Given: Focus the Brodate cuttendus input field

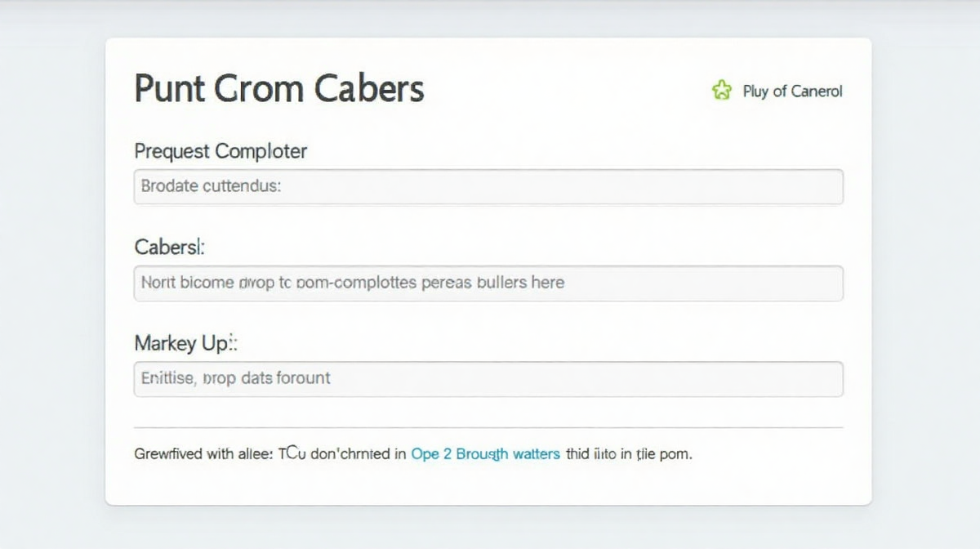Looking at the screenshot, I should click(488, 186).
